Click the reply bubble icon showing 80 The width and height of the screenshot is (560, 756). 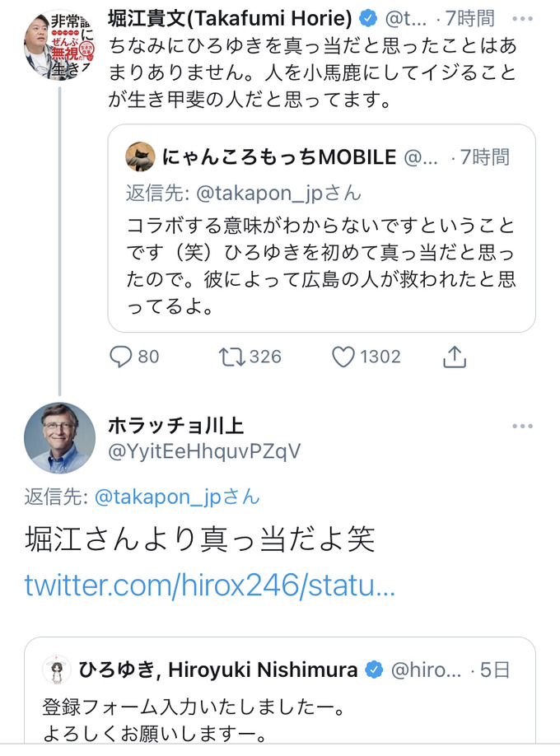click(124, 357)
